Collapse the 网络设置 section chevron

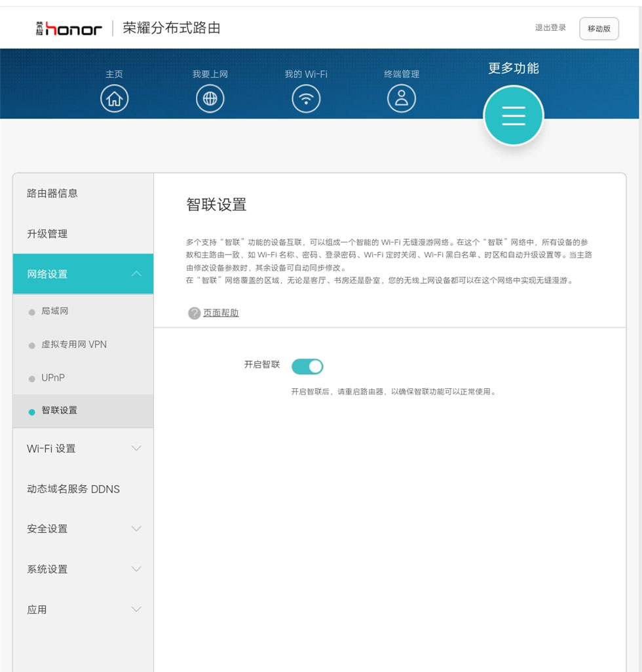[x=136, y=274]
